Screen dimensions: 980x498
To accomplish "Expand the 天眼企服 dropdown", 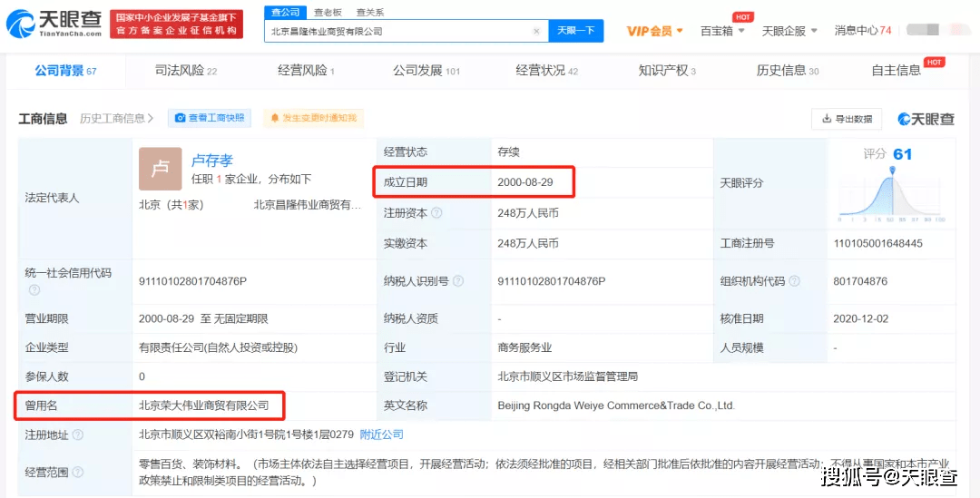I will click(x=789, y=31).
